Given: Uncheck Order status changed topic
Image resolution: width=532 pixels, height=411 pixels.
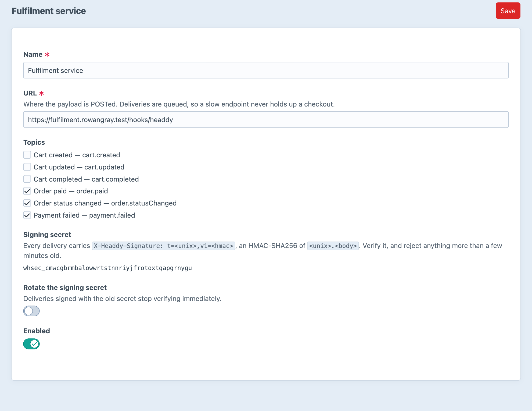Looking at the screenshot, I should (27, 203).
